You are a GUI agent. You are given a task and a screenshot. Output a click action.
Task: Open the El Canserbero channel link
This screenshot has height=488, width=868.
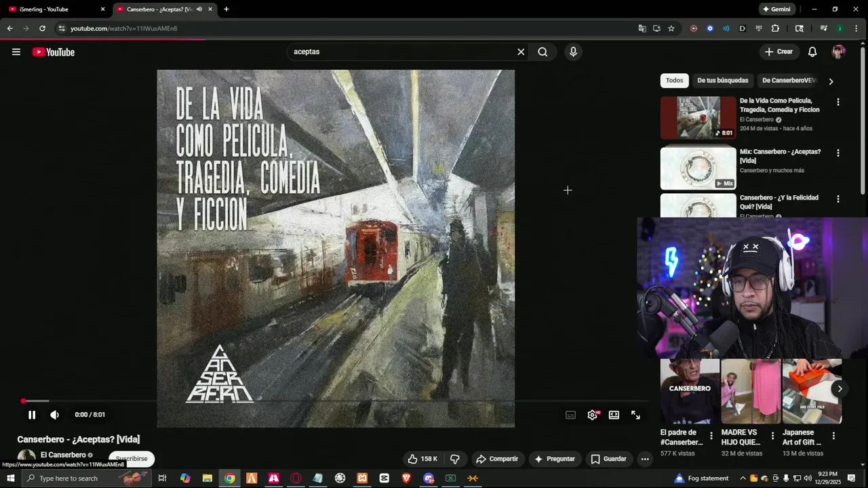coord(63,455)
